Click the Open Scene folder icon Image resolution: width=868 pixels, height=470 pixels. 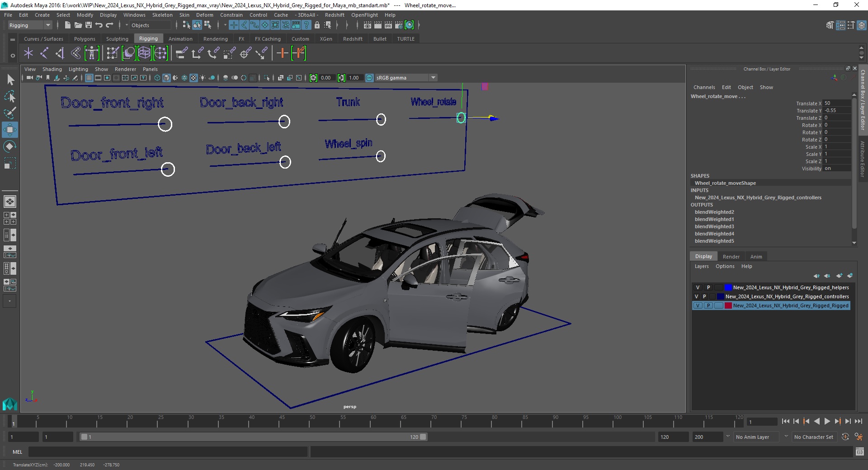click(78, 25)
